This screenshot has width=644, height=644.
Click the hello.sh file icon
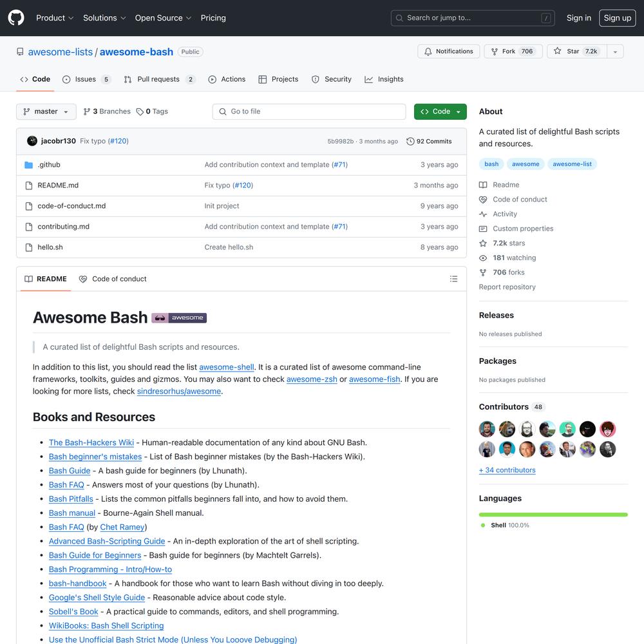(29, 247)
